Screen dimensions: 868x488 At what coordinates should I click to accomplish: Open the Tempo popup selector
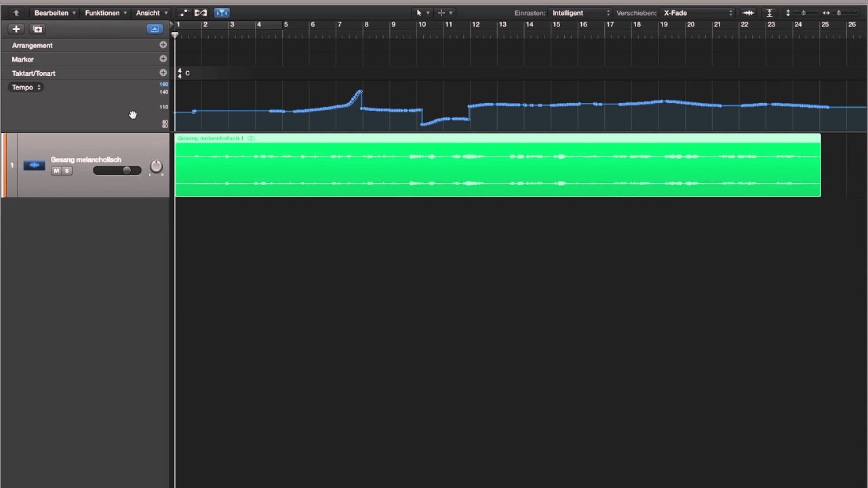point(26,87)
